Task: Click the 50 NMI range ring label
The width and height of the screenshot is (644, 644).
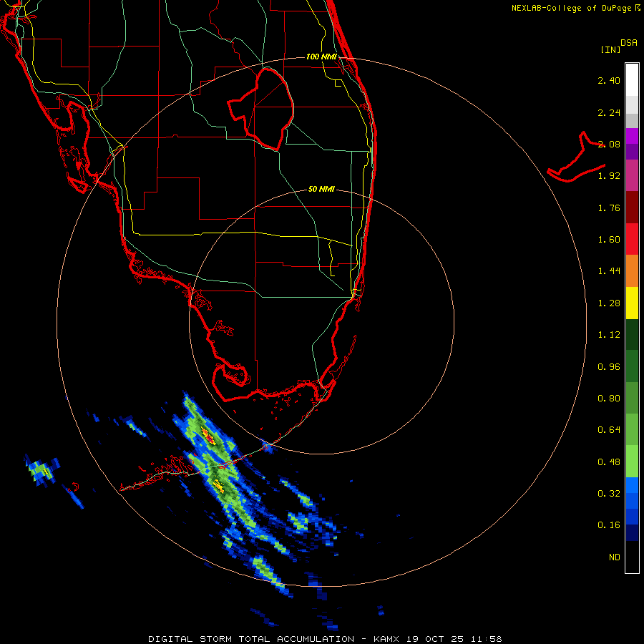Action: [321, 189]
